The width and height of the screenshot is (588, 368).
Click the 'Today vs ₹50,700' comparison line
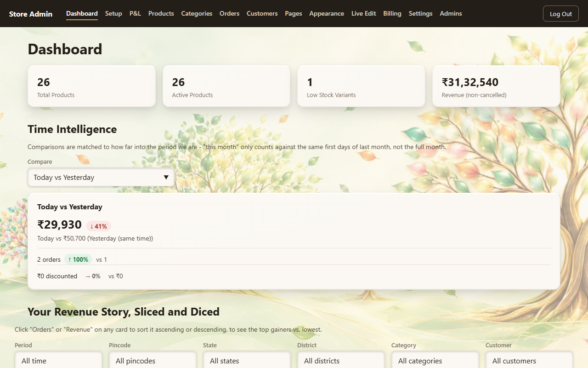click(x=95, y=239)
